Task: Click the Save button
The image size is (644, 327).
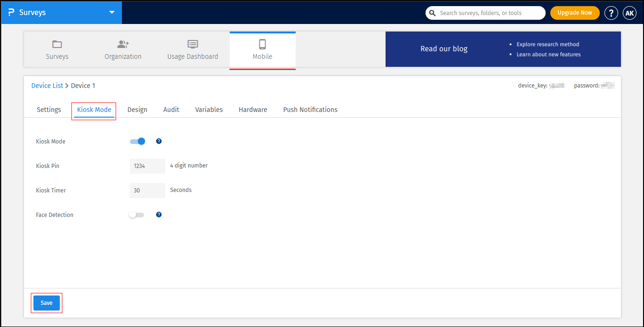Action: point(47,303)
